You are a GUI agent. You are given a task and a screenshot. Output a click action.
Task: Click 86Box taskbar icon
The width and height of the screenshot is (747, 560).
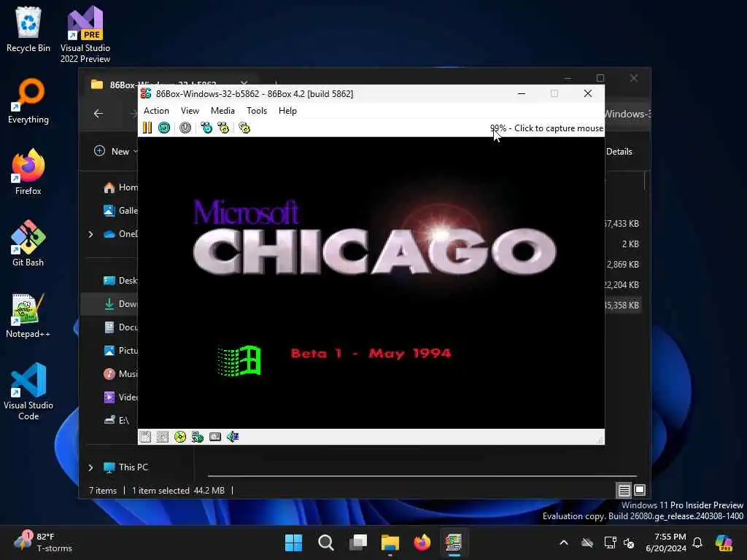[454, 542]
